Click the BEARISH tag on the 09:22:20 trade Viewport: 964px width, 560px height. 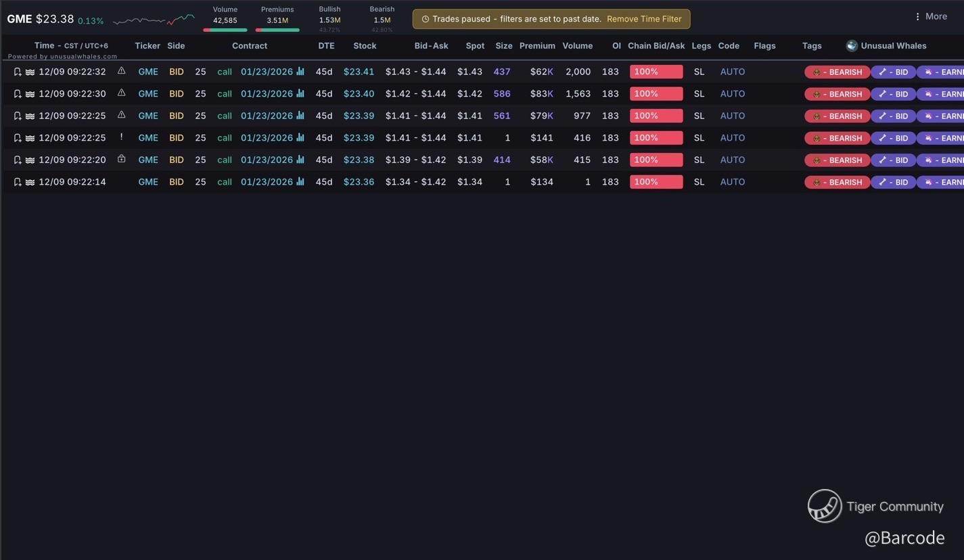click(837, 160)
